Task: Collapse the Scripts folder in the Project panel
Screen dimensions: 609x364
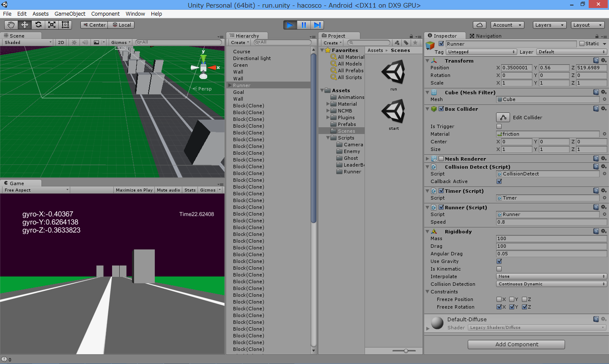Action: 327,137
